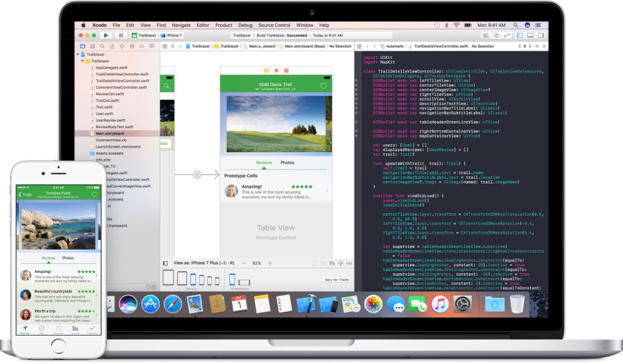Open the Issue navigator warning icon

(x=112, y=47)
